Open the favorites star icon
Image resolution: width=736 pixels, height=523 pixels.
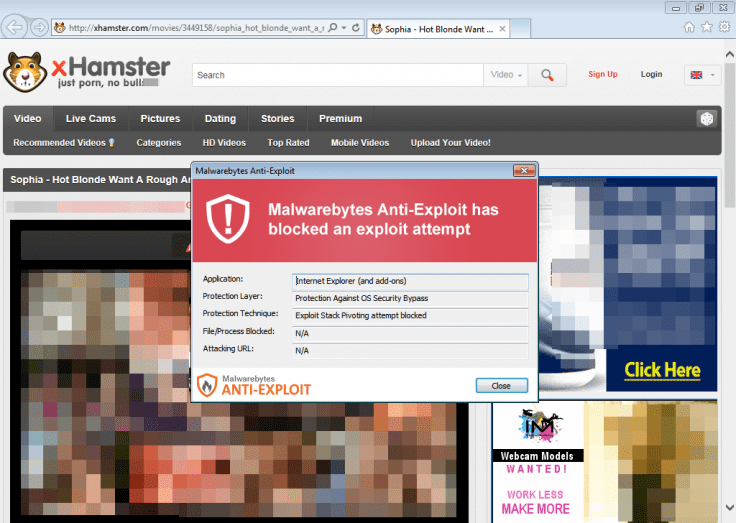point(707,27)
